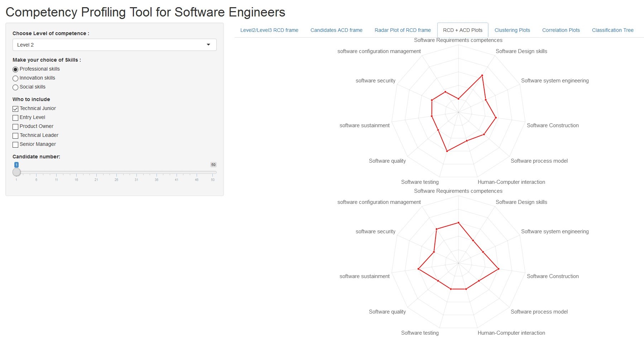Enable the Technical Leader checkbox
Image resolution: width=644 pixels, height=344 pixels.
coord(15,136)
